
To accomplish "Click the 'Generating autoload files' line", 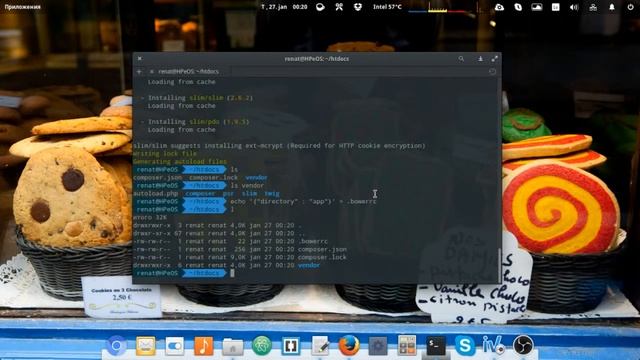I will (x=180, y=162).
